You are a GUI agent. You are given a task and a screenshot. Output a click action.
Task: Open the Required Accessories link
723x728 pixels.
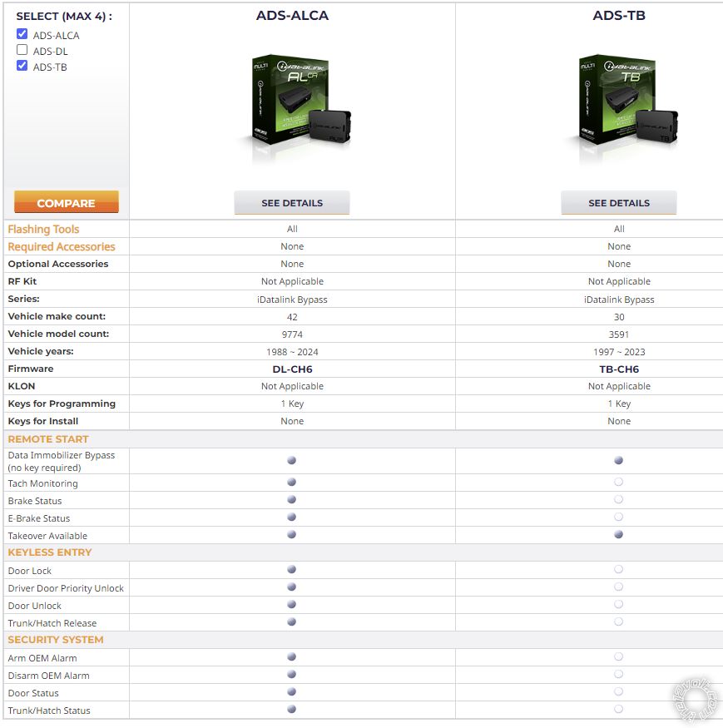62,246
